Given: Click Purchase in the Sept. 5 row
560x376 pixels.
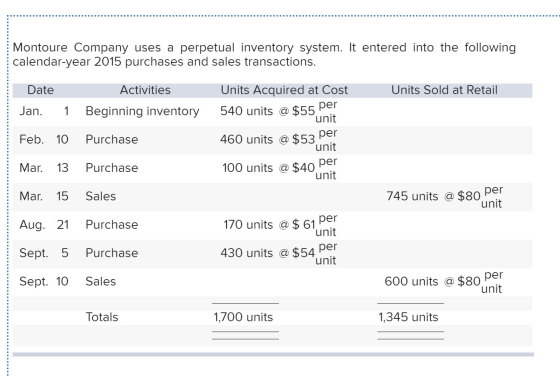Looking at the screenshot, I should (x=112, y=253).
